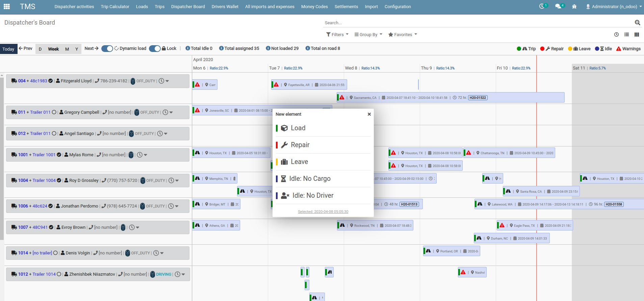644x301 pixels.
Task: Open Dispatcher activities menu
Action: tap(74, 6)
